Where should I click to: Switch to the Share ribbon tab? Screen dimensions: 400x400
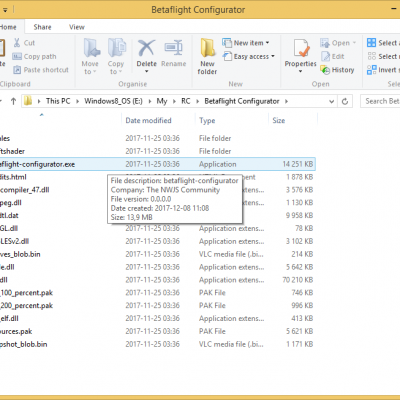[x=42, y=27]
